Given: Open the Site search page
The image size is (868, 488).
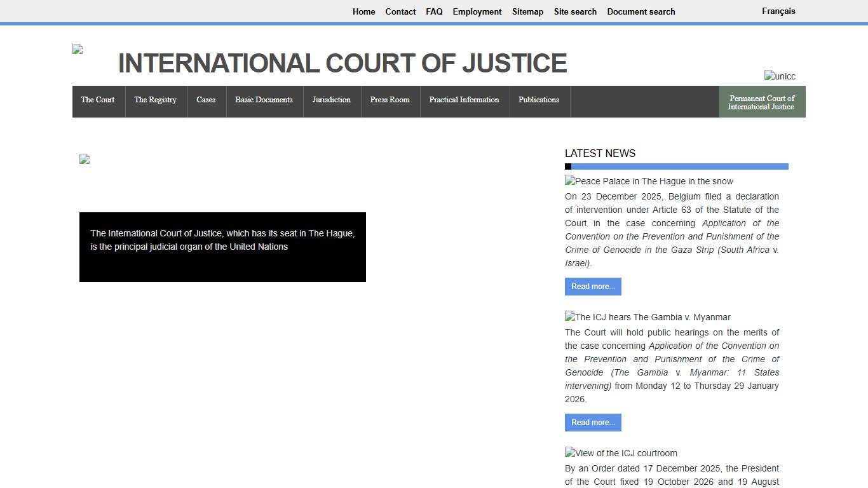Looking at the screenshot, I should (575, 11).
